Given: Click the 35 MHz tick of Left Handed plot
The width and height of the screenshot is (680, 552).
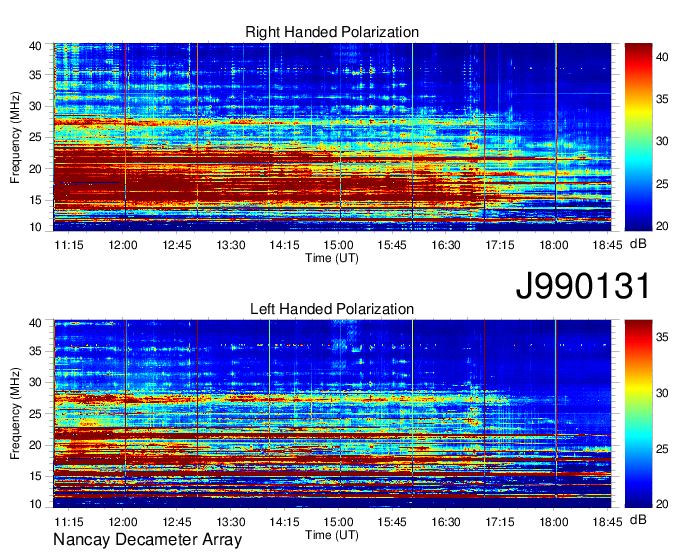Looking at the screenshot, I should (x=35, y=351).
